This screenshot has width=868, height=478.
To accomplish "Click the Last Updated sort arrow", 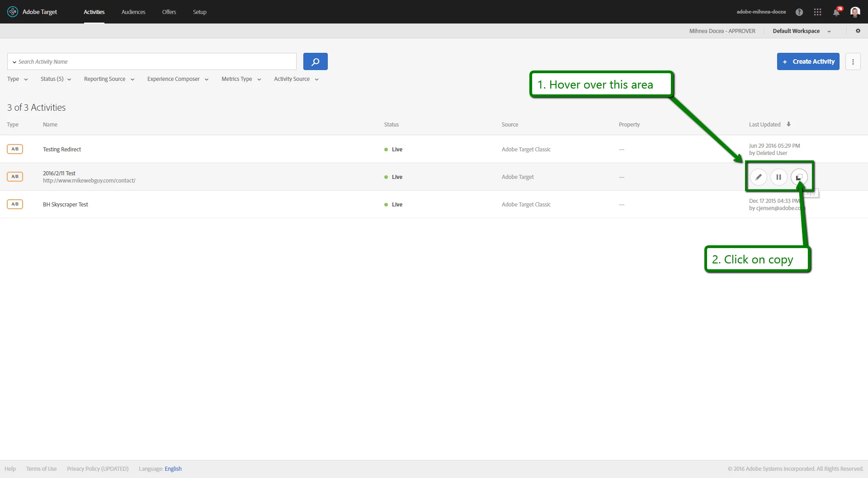I will [788, 124].
